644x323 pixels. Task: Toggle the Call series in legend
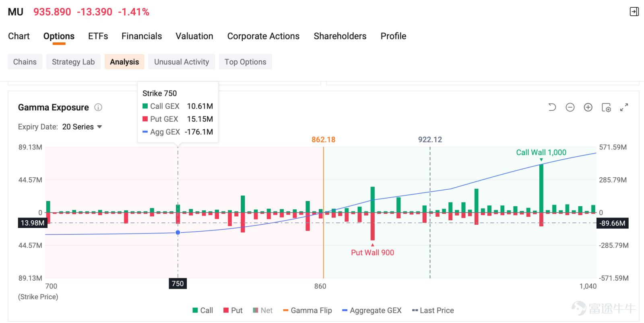coord(203,311)
